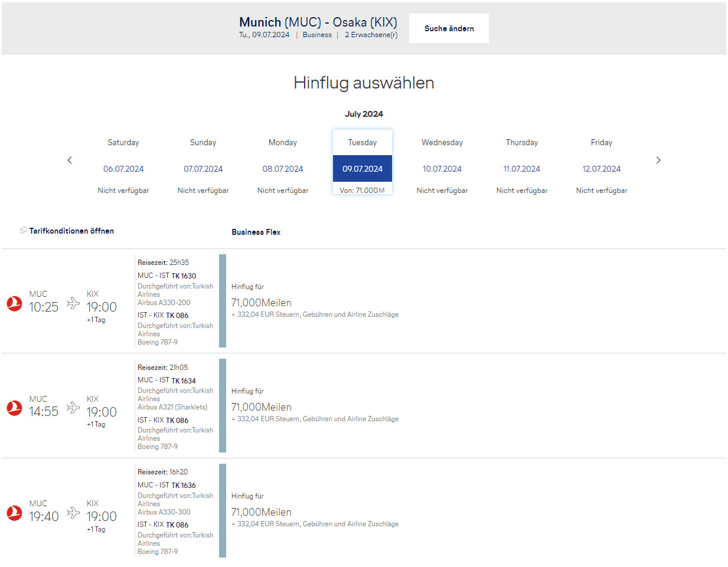Image resolution: width=728 pixels, height=567 pixels.
Task: Click airplane icon in the 19:40 flight row
Action: (x=73, y=513)
